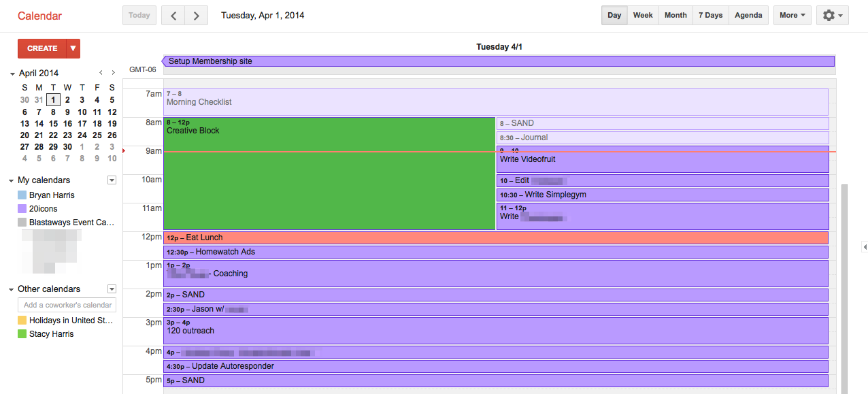Switch to Agenda view
Screen dimensions: 868x394
748,16
